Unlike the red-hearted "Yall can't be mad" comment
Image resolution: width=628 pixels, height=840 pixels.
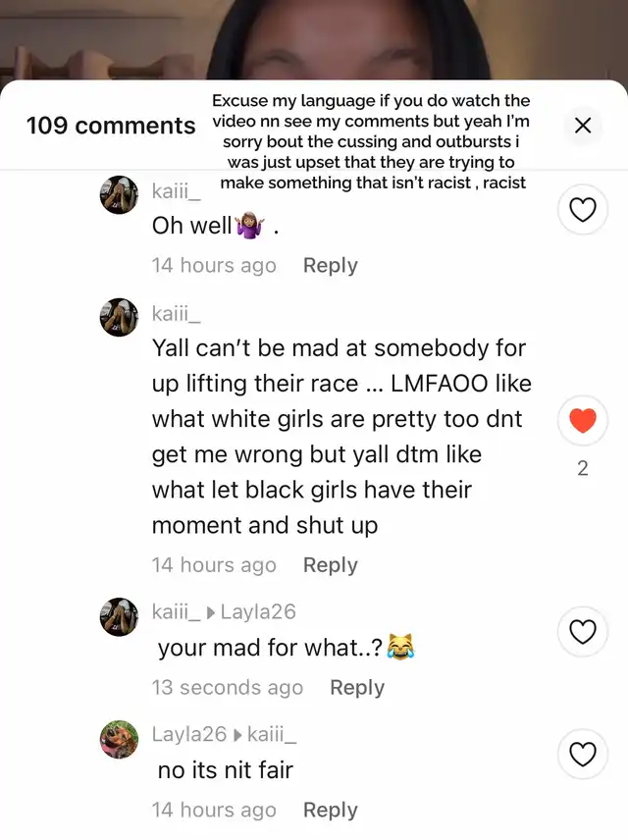click(x=583, y=421)
